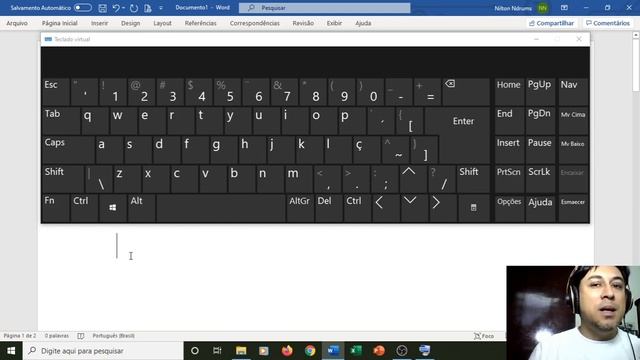Tap the ç key on the keyboard
The height and width of the screenshot is (360, 640).
(x=367, y=150)
